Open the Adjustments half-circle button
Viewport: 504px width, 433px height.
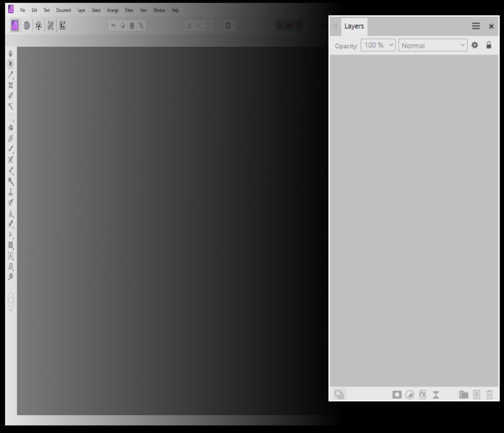tap(410, 395)
